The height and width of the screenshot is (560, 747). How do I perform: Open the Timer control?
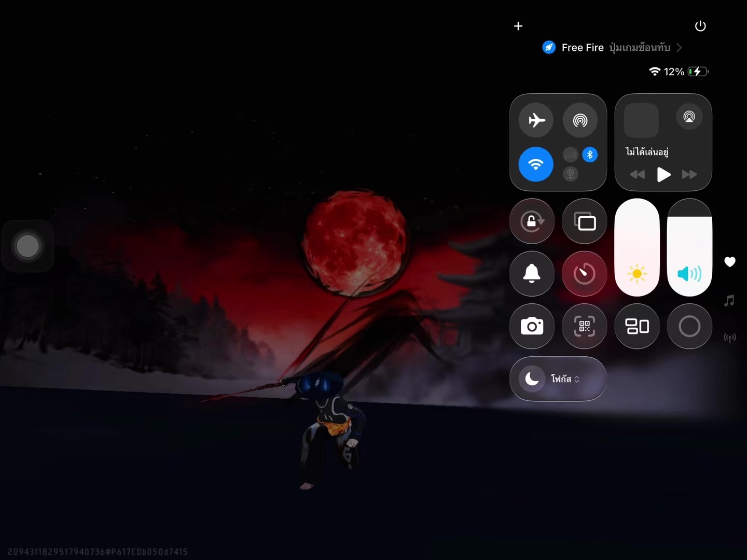(x=585, y=274)
